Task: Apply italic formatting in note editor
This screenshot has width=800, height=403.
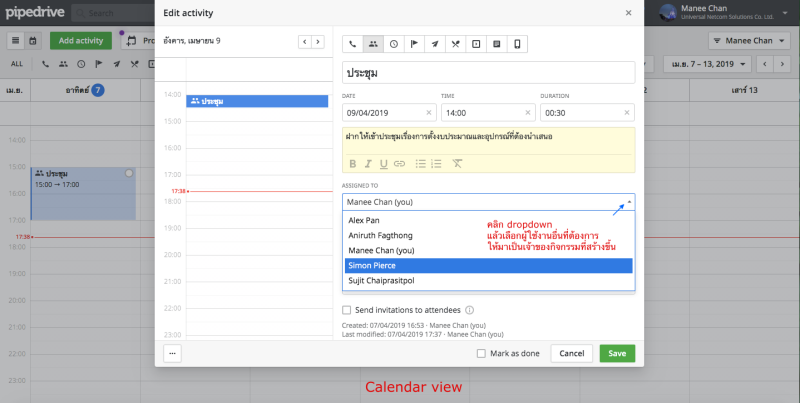Action: pyautogui.click(x=368, y=164)
